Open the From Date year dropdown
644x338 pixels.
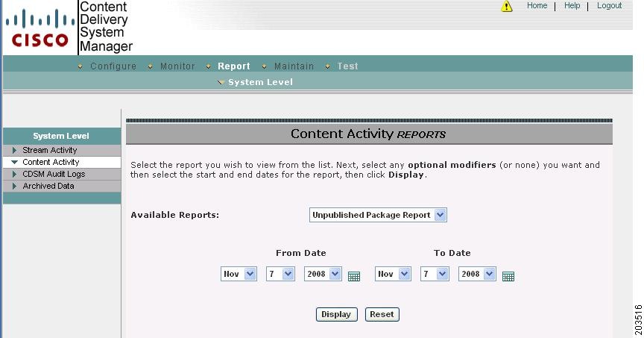point(323,274)
